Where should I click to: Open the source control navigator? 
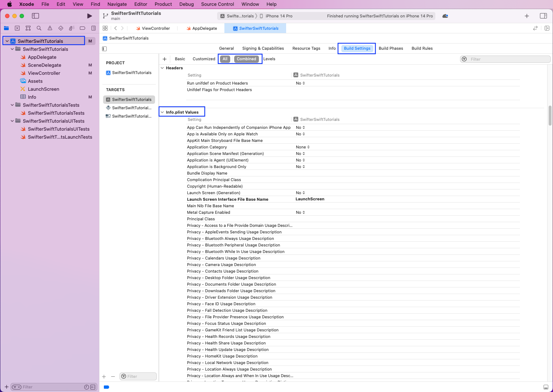[17, 28]
